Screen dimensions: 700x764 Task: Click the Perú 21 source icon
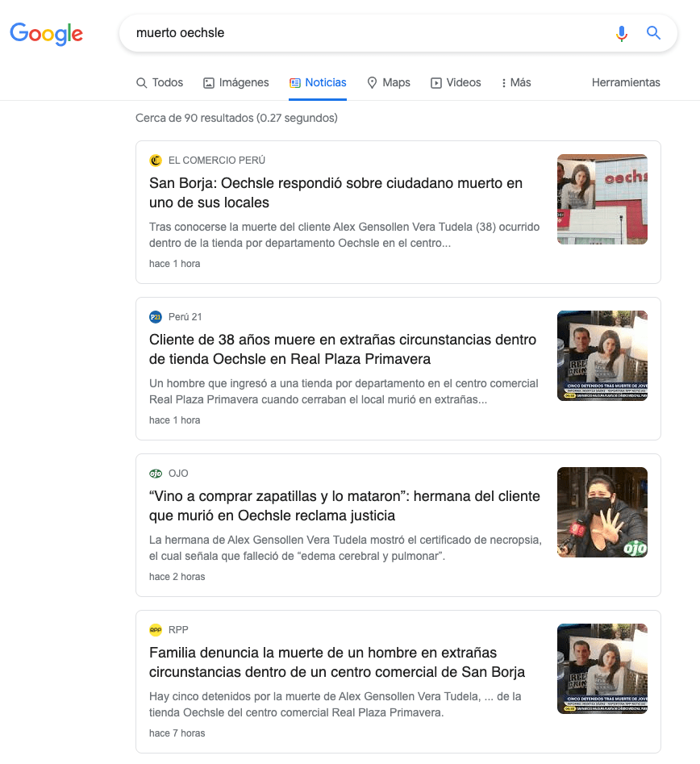(x=156, y=317)
